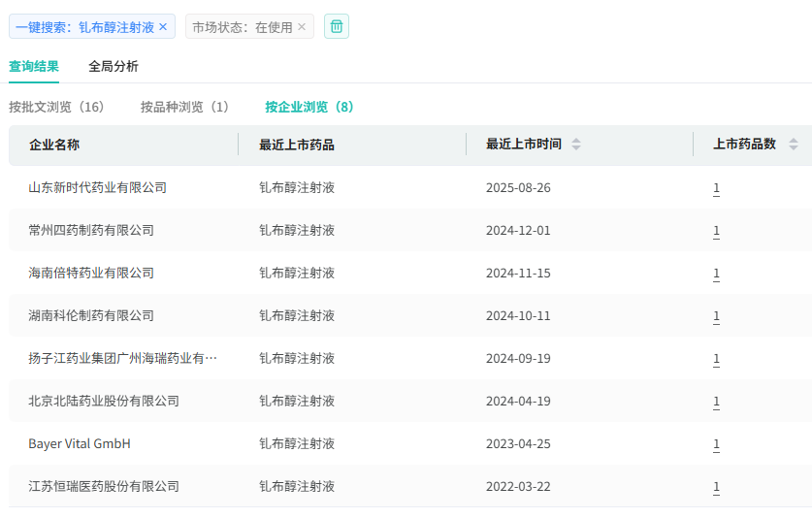This screenshot has width=812, height=518.
Task: Open drug count link for Bayer Vital GmbH
Action: click(716, 444)
